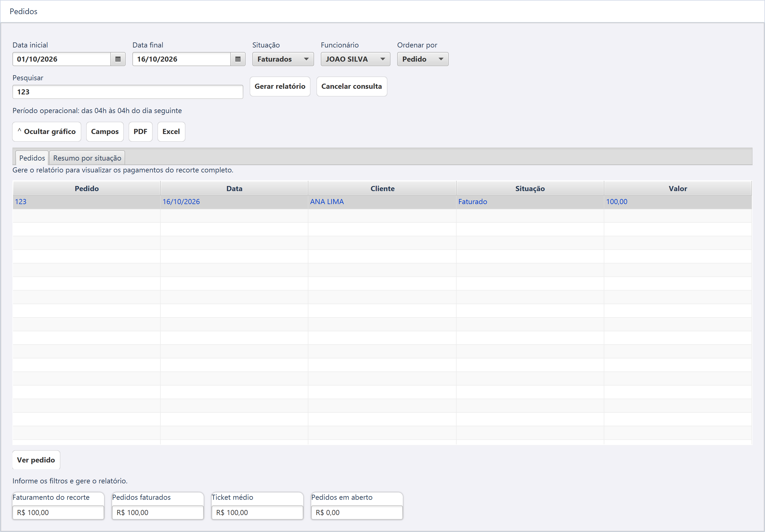Switch to the Pedidos tab
Viewport: 765px width, 532px height.
click(32, 158)
